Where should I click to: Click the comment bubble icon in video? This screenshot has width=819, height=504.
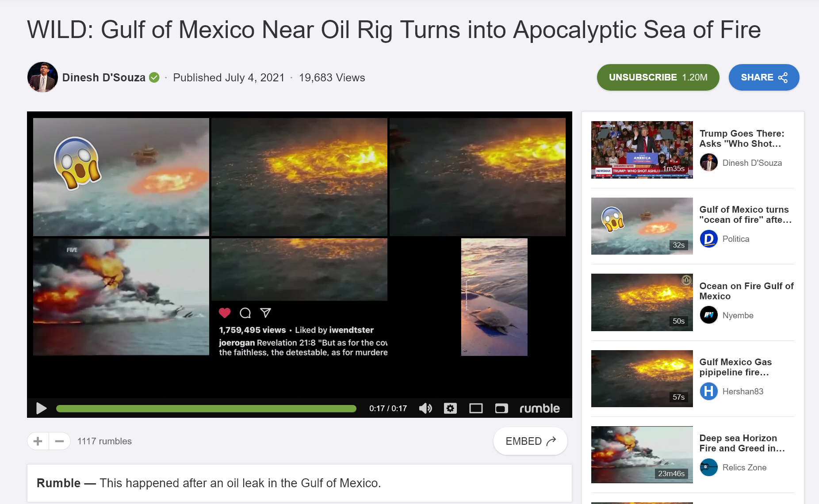245,313
